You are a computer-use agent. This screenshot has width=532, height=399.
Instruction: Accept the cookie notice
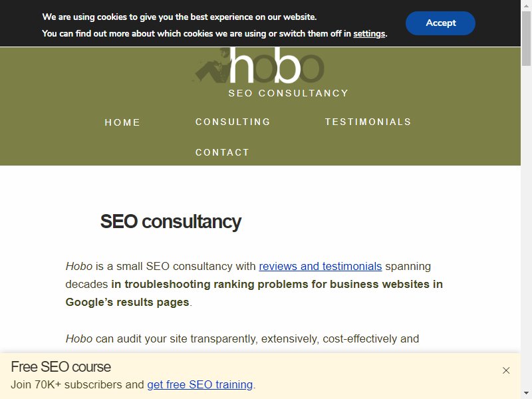pyautogui.click(x=440, y=23)
